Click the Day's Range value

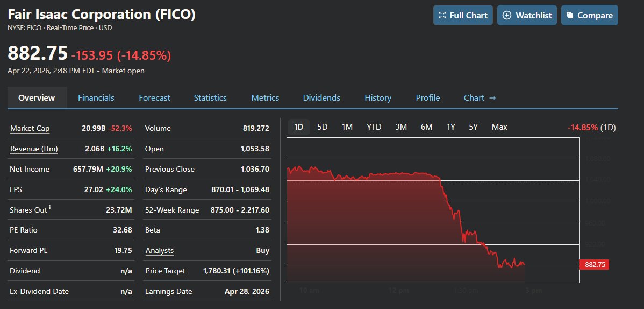(240, 189)
